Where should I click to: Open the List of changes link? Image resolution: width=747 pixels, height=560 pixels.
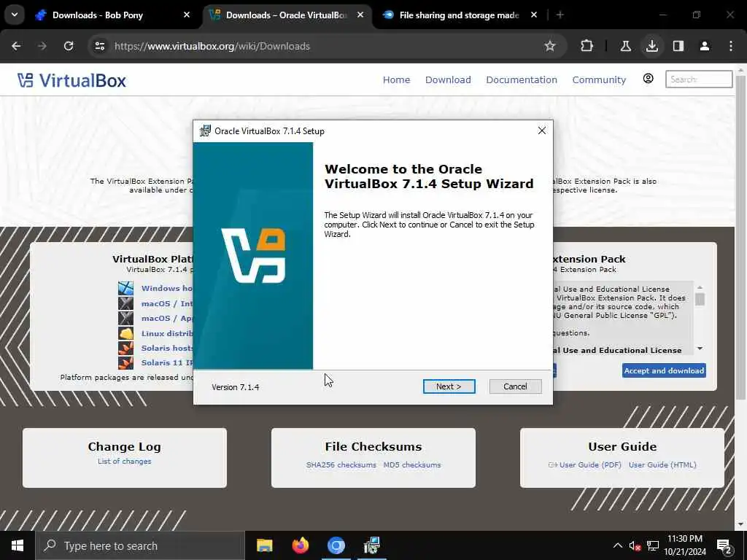(x=124, y=461)
